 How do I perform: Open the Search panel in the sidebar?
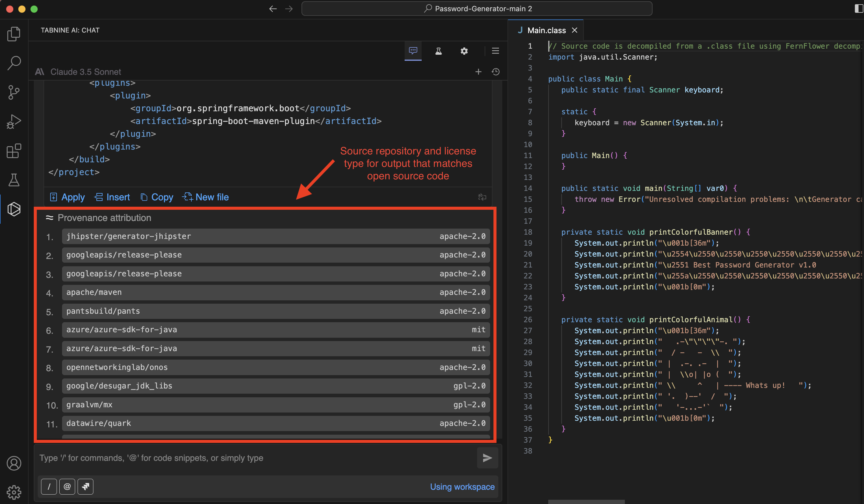[14, 63]
